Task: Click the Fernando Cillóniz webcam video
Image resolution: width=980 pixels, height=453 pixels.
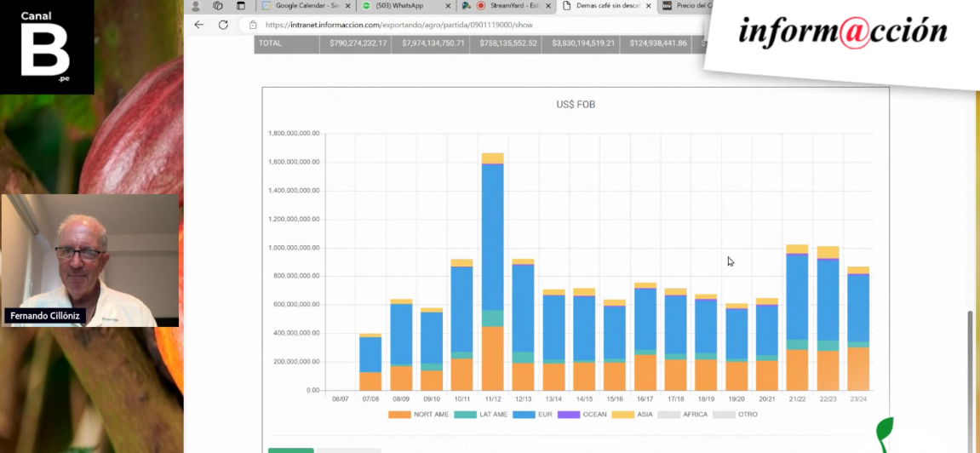Action: coord(90,260)
